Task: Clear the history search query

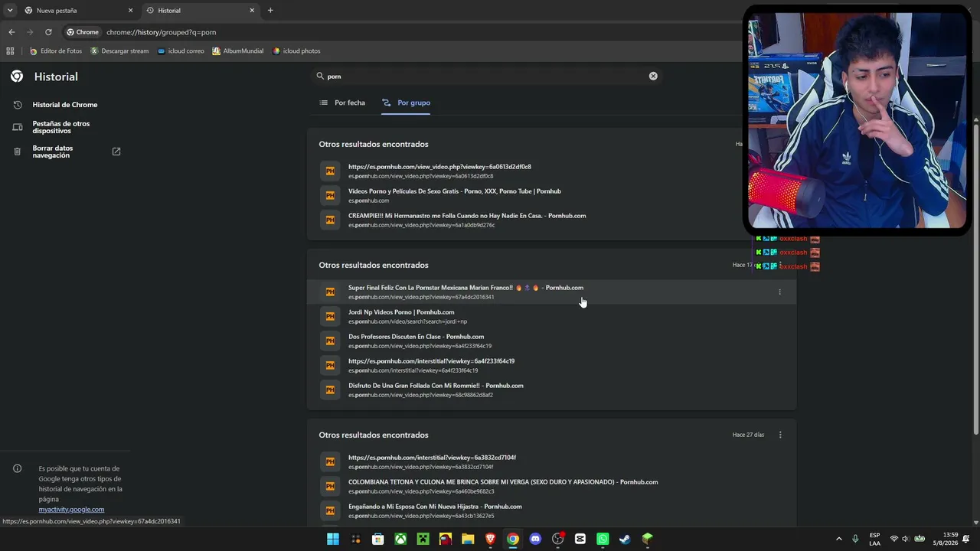Action: point(653,77)
